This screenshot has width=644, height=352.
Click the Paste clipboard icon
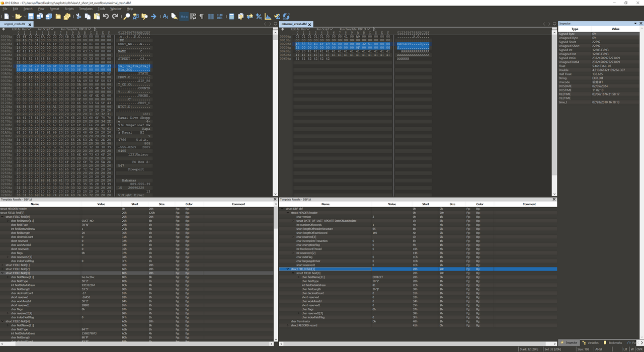tap(97, 17)
